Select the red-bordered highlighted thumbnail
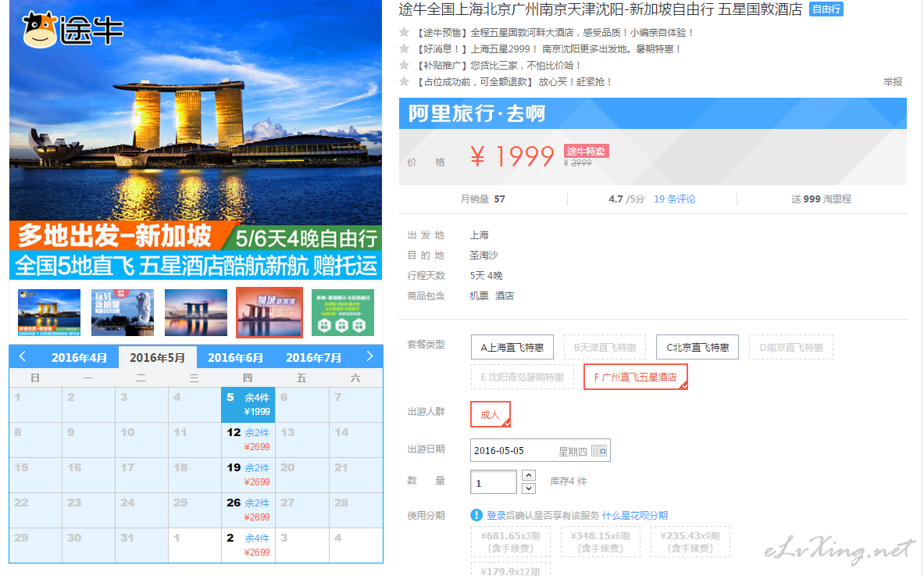Viewport: 924px width, 576px height. tap(269, 313)
